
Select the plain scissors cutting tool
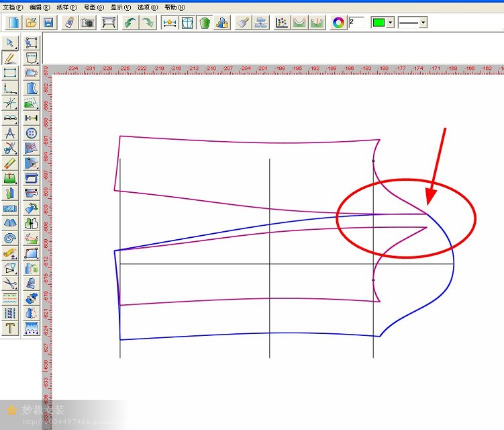pos(10,283)
